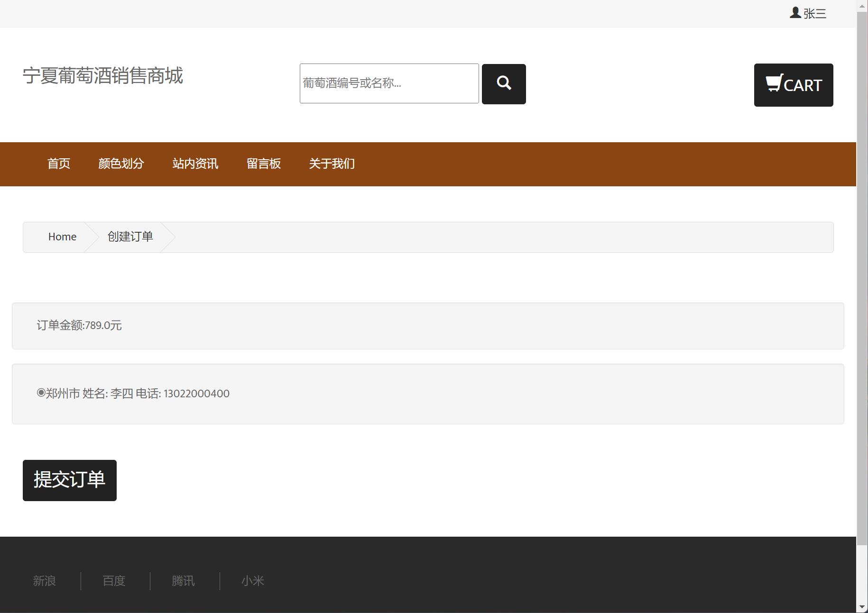Go to 关于我们 page
Image resolution: width=868 pixels, height=613 pixels.
pos(332,164)
